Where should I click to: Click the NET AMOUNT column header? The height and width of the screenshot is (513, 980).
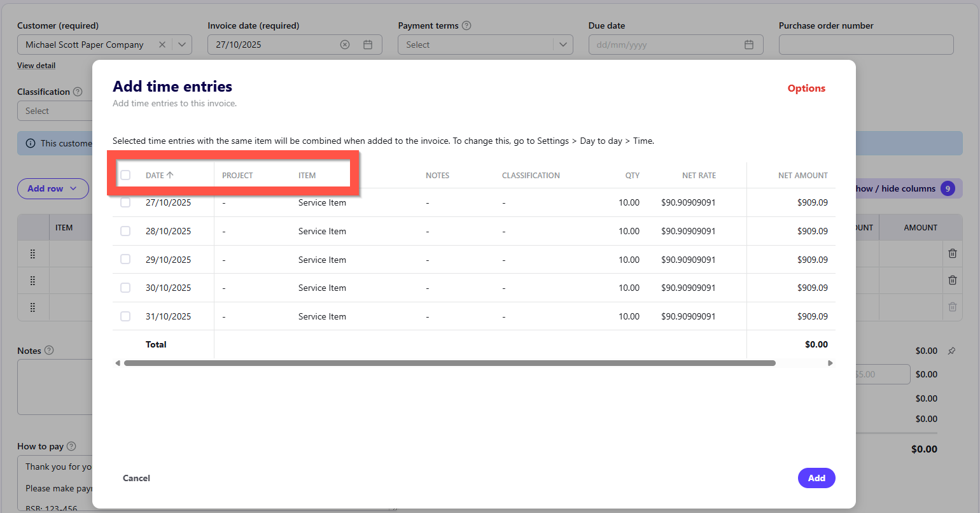pyautogui.click(x=803, y=175)
